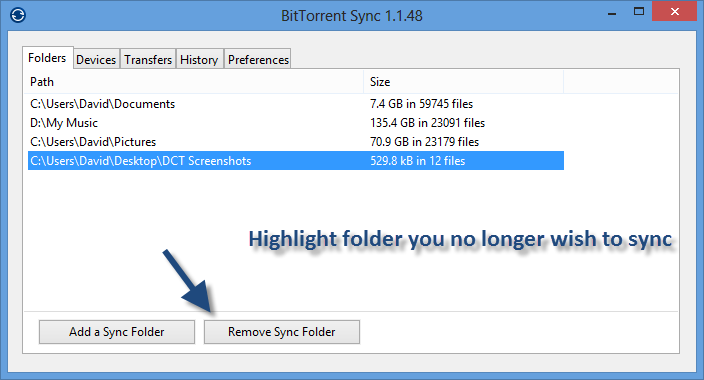Image resolution: width=704 pixels, height=380 pixels.
Task: Select the D:\My Music folder row
Action: 296,123
